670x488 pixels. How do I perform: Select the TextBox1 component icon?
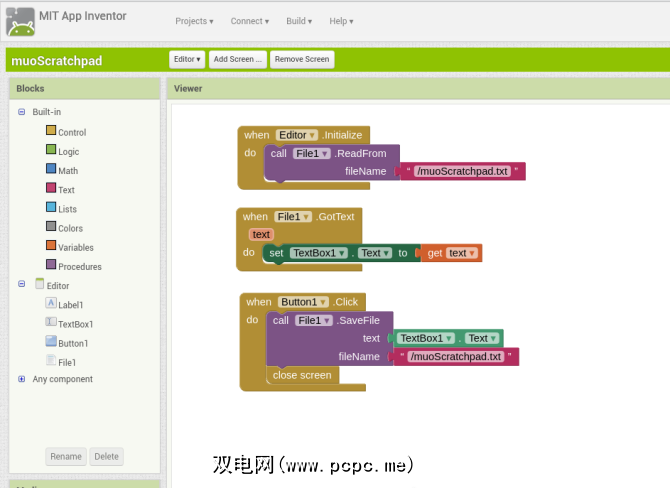click(51, 323)
